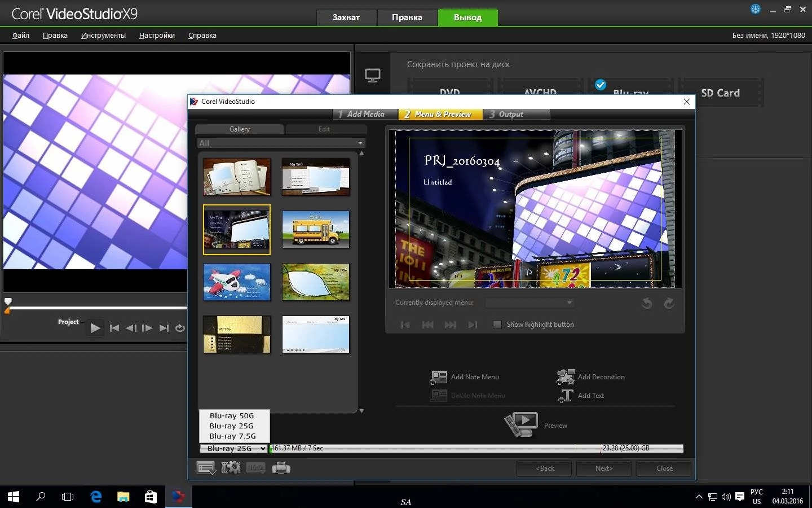
Task: Click the computer monitor output icon
Action: coord(372,75)
